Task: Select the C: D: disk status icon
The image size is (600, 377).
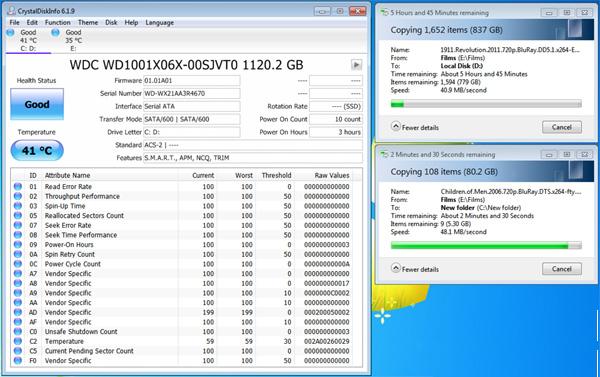Action: click(11, 33)
